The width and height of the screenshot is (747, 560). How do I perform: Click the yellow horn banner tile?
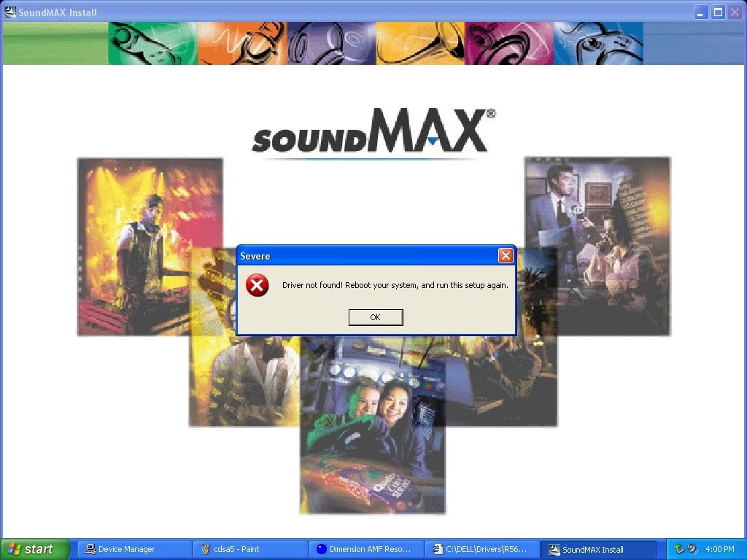click(x=419, y=43)
